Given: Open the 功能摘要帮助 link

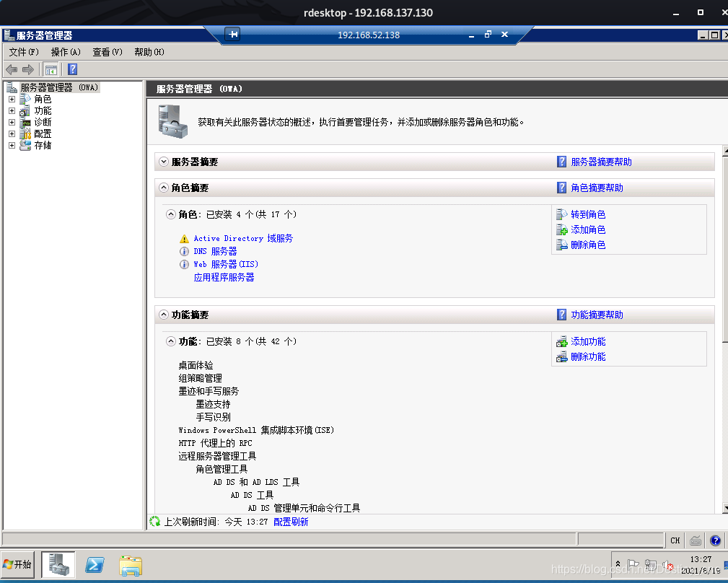Looking at the screenshot, I should (597, 315).
